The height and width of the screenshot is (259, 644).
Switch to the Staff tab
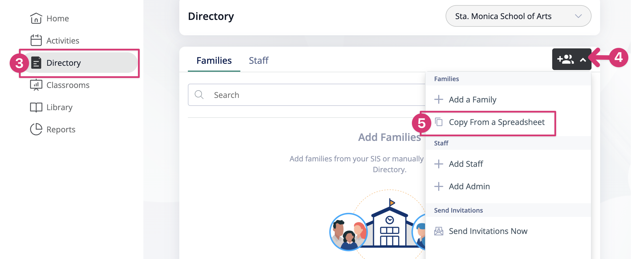259,61
